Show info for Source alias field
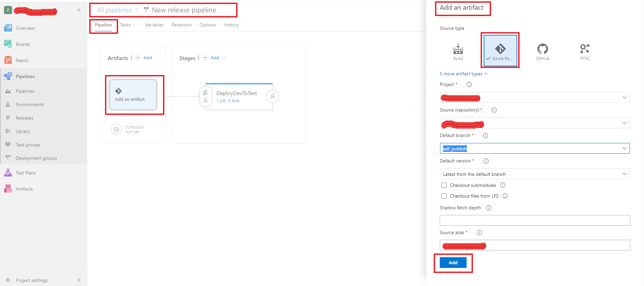644x286 pixels. pyautogui.click(x=479, y=233)
